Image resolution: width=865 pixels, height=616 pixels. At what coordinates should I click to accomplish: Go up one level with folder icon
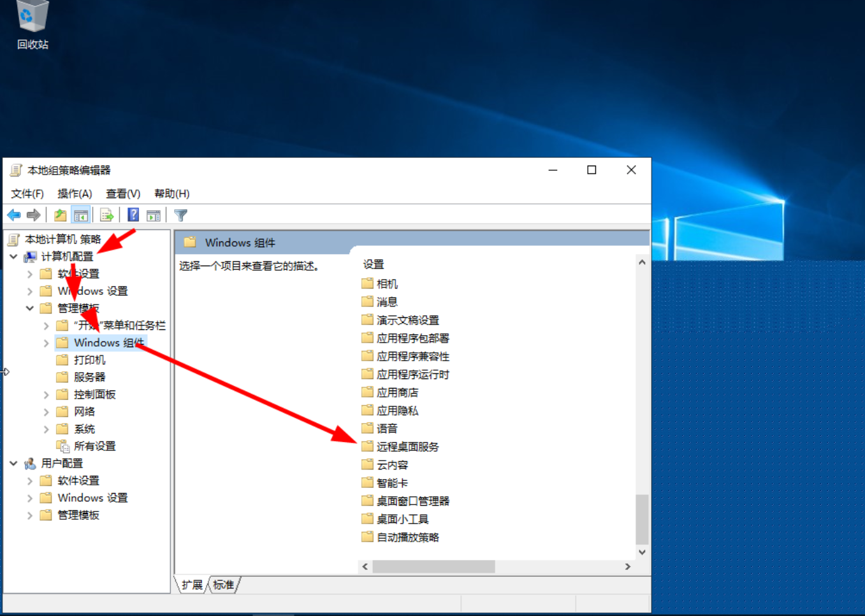[x=61, y=215]
